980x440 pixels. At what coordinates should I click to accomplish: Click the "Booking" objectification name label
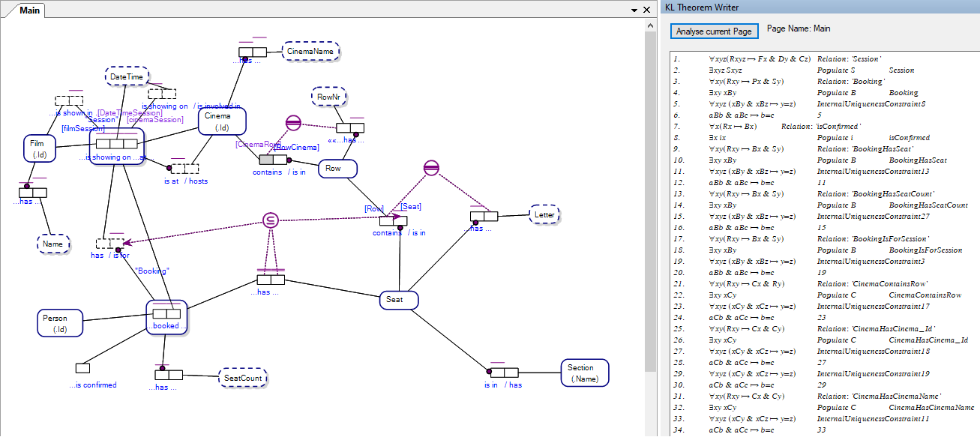[x=151, y=271]
